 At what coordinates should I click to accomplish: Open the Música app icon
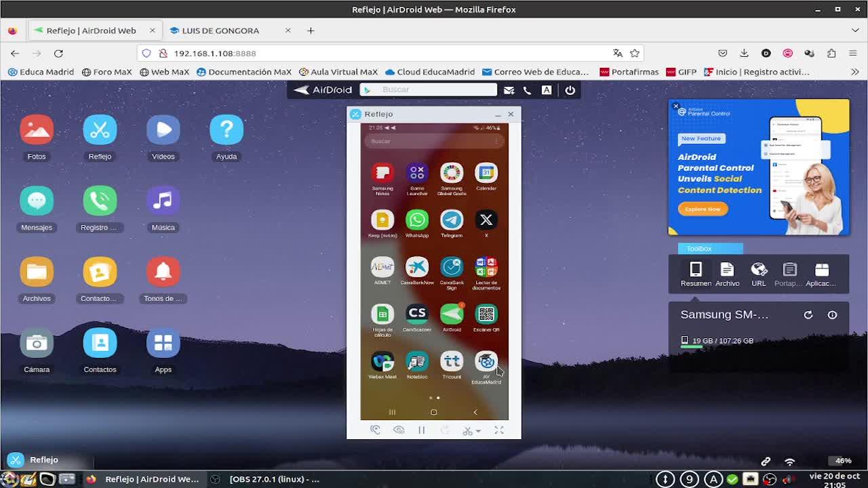[163, 201]
